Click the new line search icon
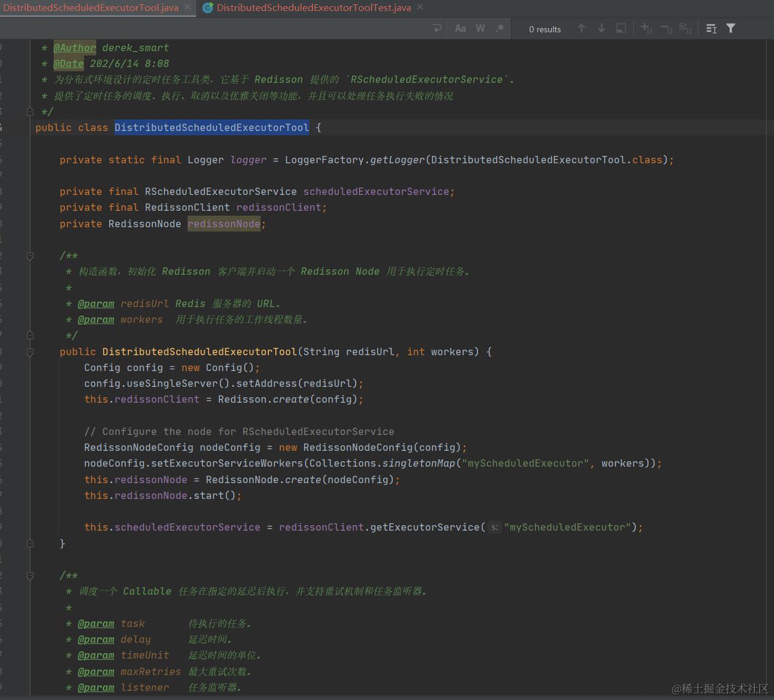 (437, 29)
